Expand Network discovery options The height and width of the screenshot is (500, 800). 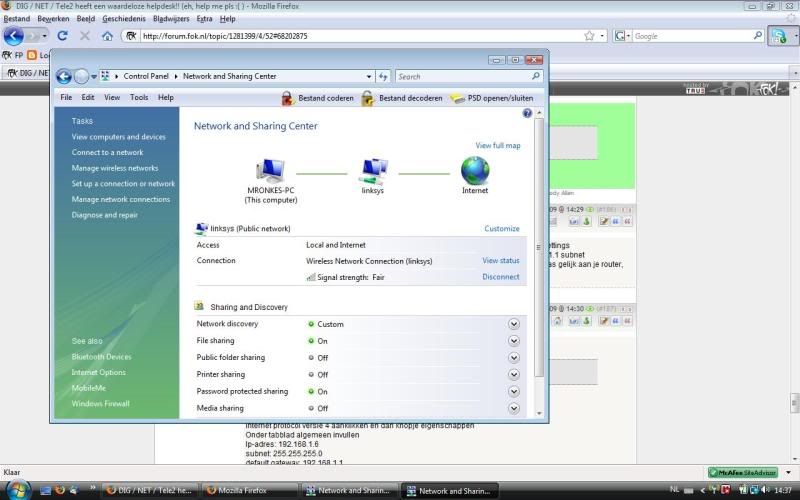514,324
